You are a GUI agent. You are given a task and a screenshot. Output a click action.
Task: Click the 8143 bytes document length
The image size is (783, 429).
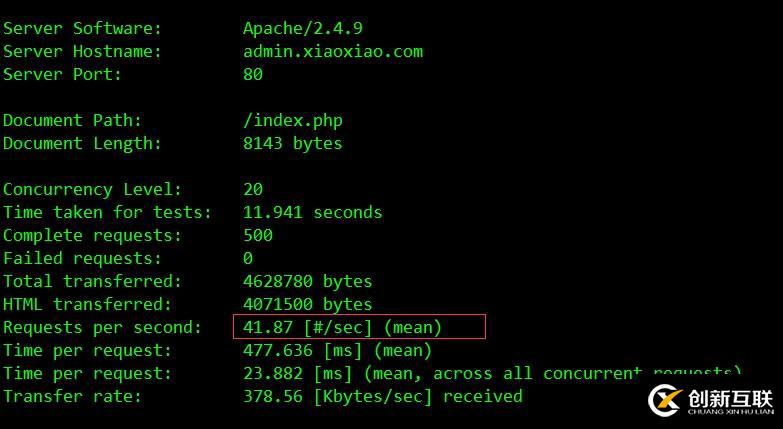click(x=292, y=143)
